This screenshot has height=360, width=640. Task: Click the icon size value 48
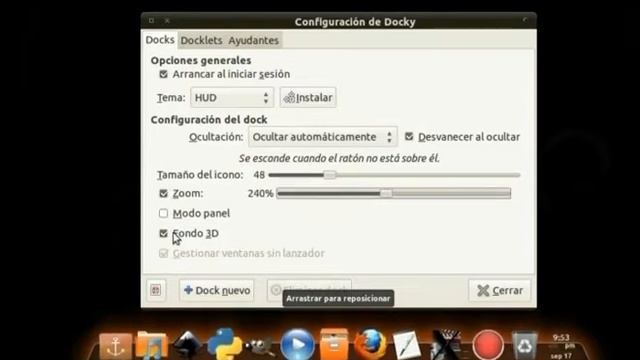(x=259, y=175)
